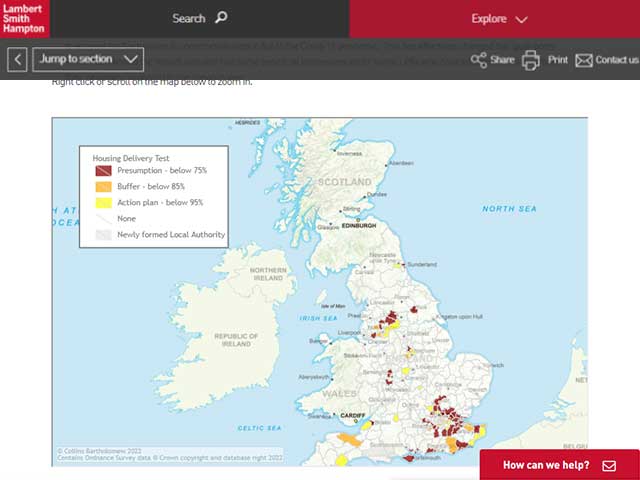640x480 pixels.
Task: Click the REPUBLIC OF IRELAND map label
Action: point(236,340)
